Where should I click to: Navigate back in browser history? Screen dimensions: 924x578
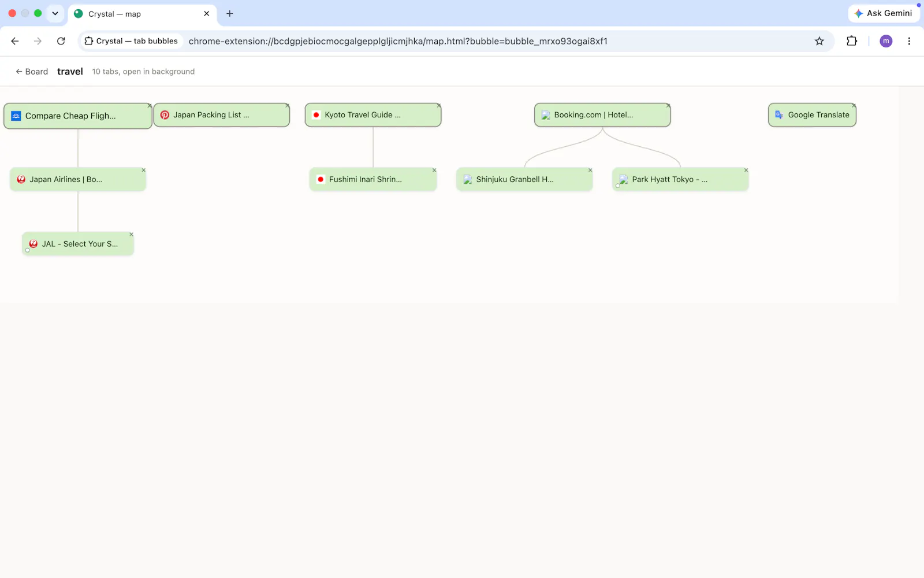pos(15,41)
